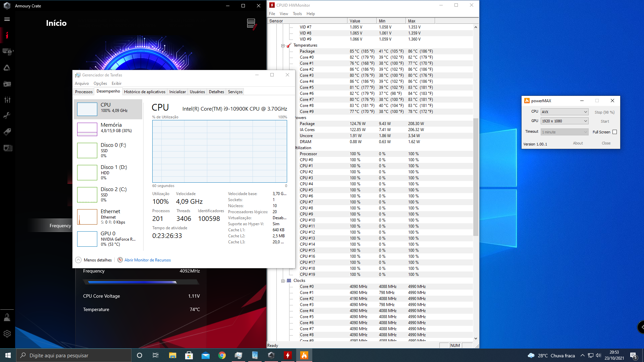Screen dimensions: 644x362
Task: Open File Explorer from taskbar
Action: click(172, 355)
